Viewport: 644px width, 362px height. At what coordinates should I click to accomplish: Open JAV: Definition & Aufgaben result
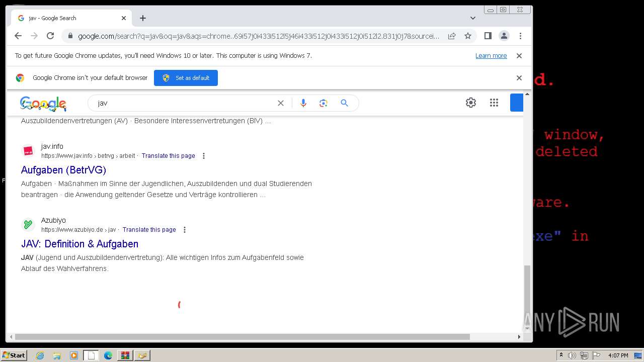point(79,244)
